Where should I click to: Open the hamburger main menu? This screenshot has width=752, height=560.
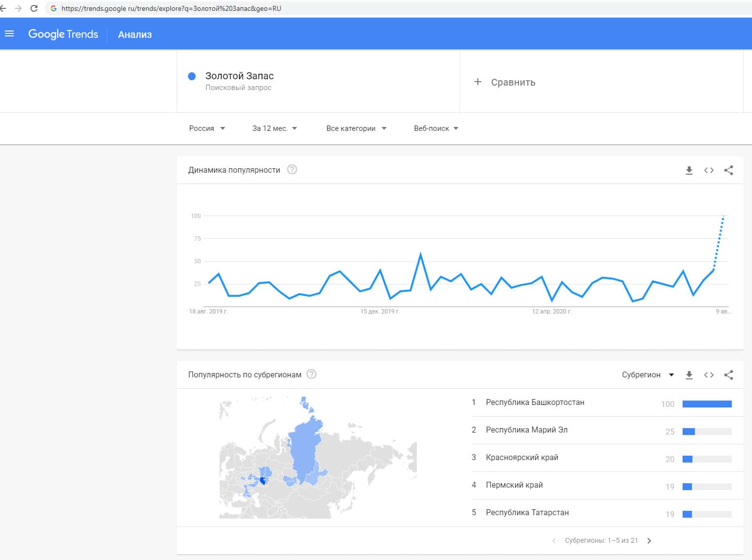click(x=9, y=34)
